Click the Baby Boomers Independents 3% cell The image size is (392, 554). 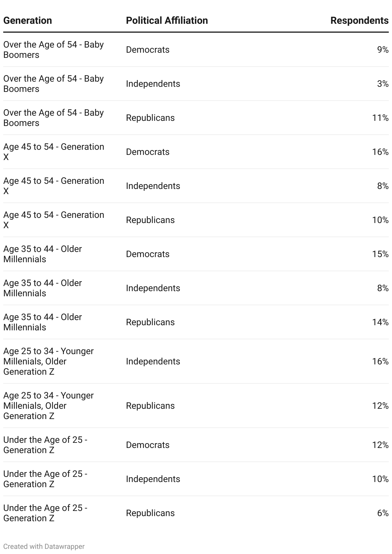tap(383, 84)
